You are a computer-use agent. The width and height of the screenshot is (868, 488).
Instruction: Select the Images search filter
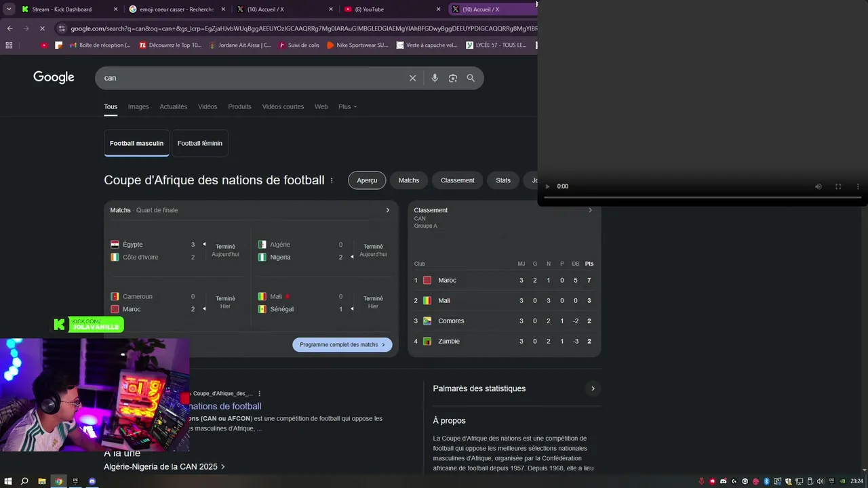(x=138, y=106)
